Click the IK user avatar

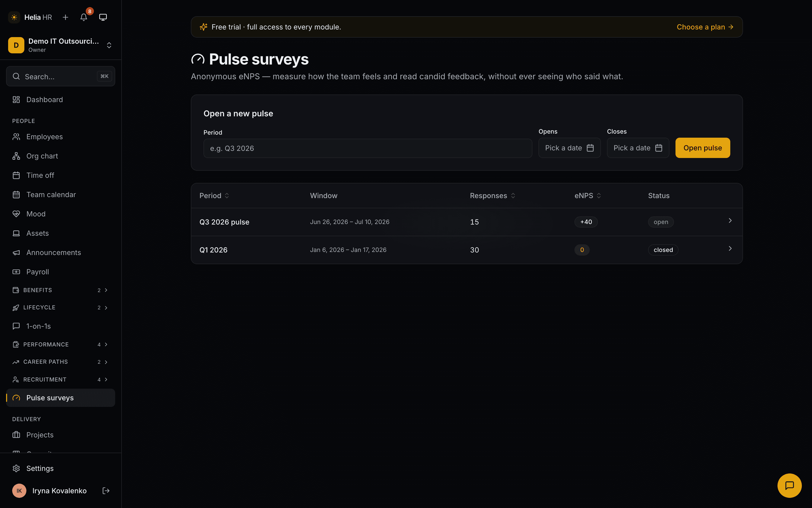19,490
